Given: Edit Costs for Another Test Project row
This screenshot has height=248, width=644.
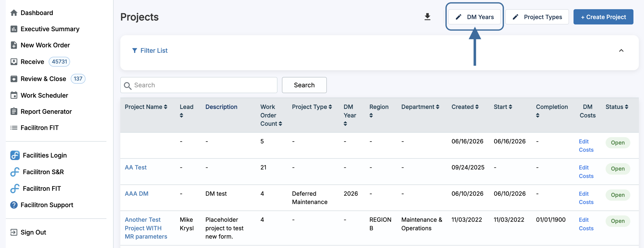Looking at the screenshot, I should click(x=586, y=224).
